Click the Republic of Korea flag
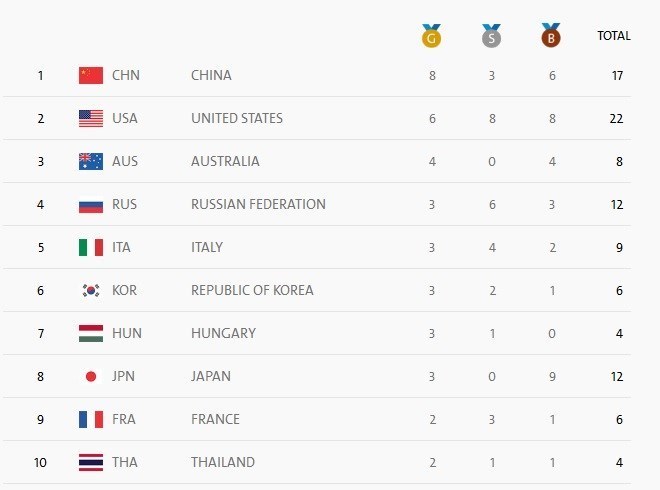Screen dimensions: 660x490 91,290
